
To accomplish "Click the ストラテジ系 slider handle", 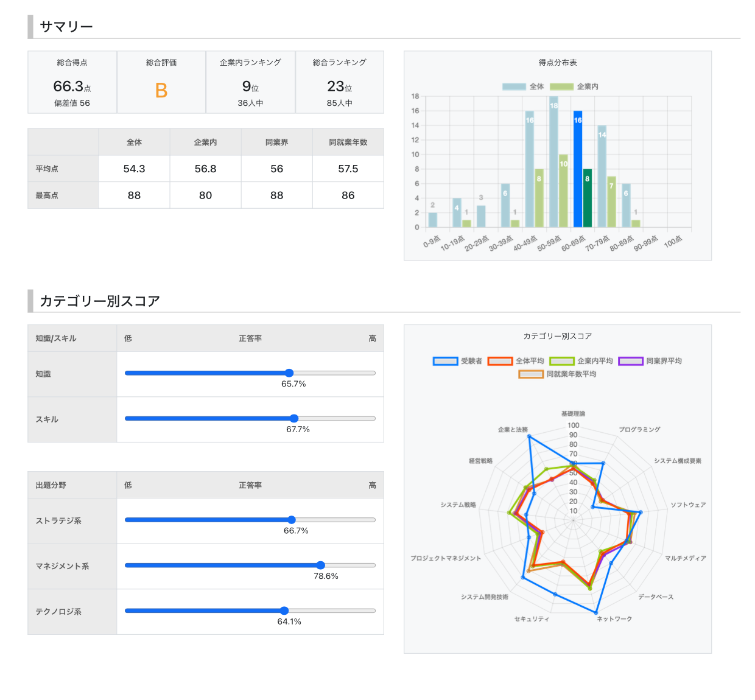I will 292,520.
